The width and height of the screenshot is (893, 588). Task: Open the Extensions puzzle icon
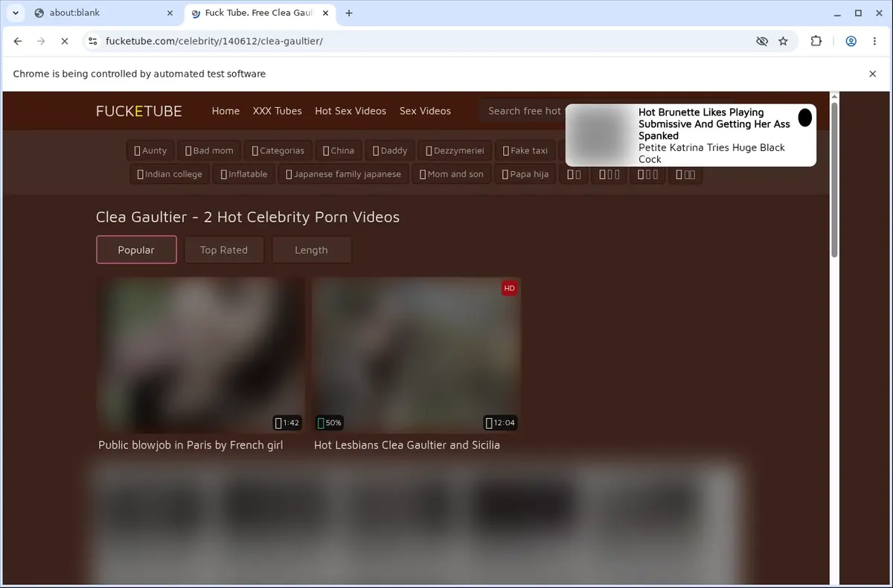[816, 42]
